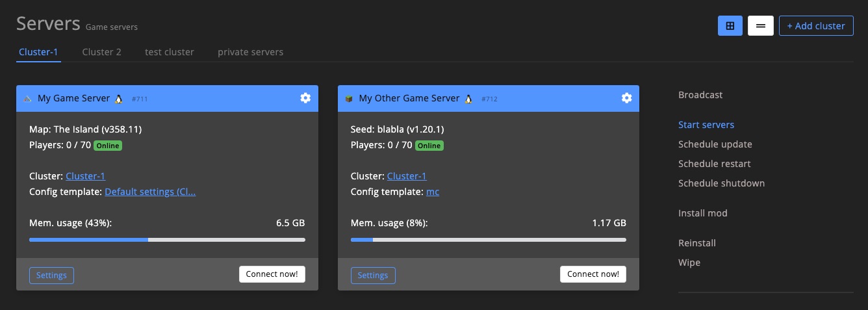Select Schedule restart action
Image resolution: width=868 pixels, height=310 pixels.
(x=715, y=164)
